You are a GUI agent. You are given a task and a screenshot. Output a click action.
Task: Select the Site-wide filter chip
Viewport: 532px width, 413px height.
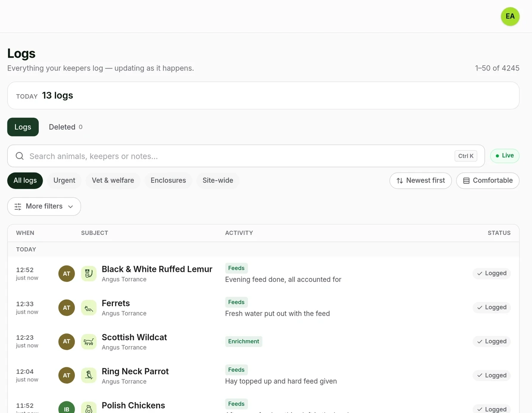click(218, 180)
